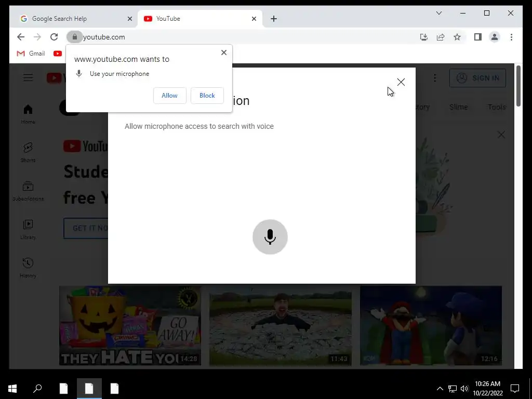Open Chrome profile menu

point(495,37)
